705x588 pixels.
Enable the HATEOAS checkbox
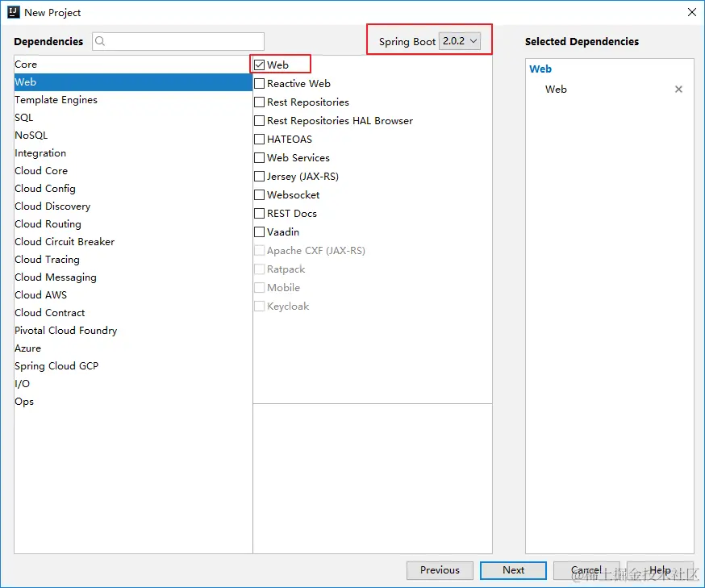pyautogui.click(x=260, y=139)
